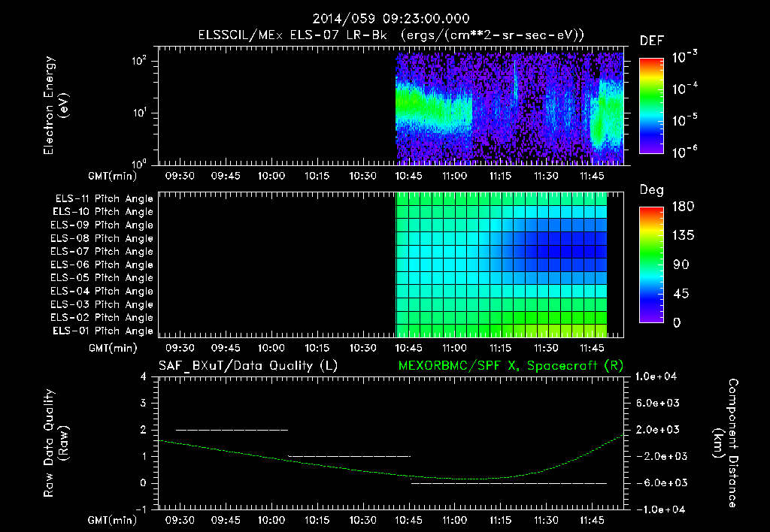
Task: Click the SAF_BXuT/Data Quality (L) title
Action: click(248, 366)
